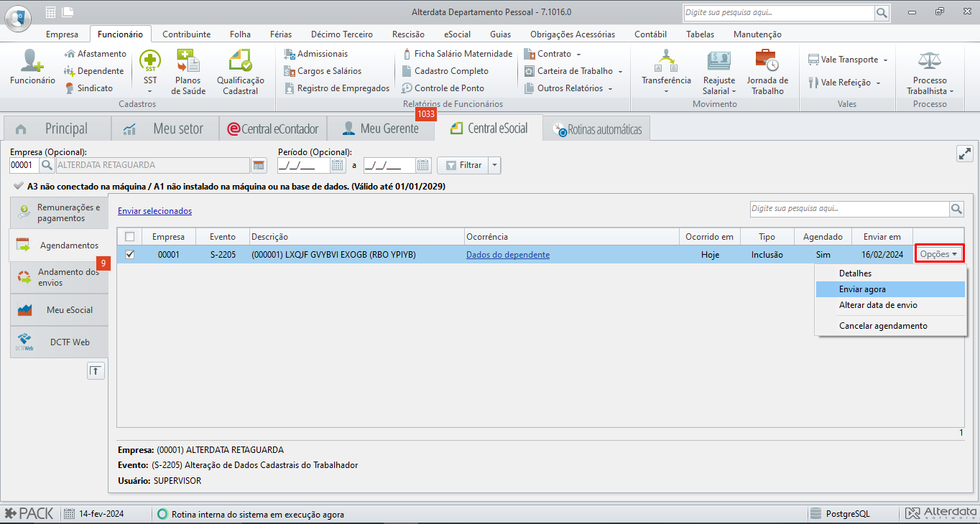Open Processo Trabalhista
This screenshot has width=980, height=524.
click(x=930, y=71)
